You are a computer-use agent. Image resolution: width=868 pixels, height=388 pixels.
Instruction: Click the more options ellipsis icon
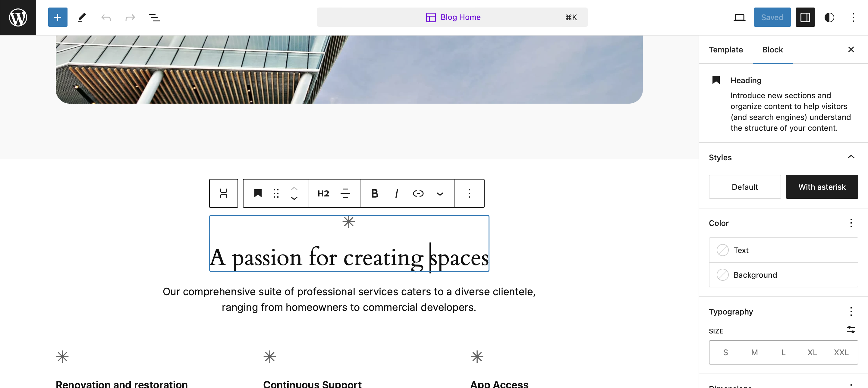pos(470,193)
